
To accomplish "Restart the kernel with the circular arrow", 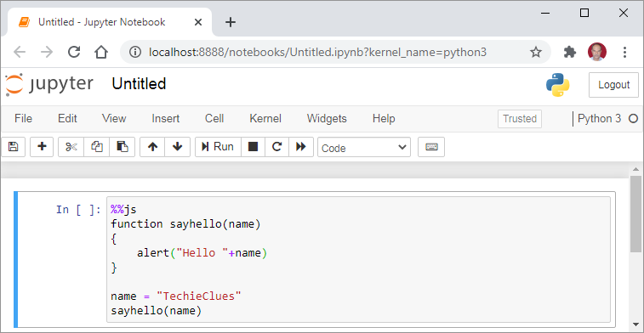I will coord(276,147).
